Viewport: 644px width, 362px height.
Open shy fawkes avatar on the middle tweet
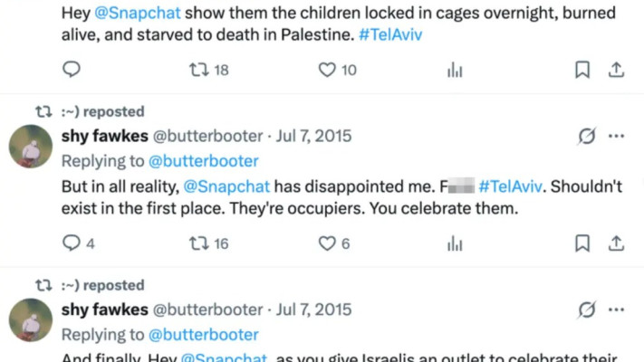31,147
